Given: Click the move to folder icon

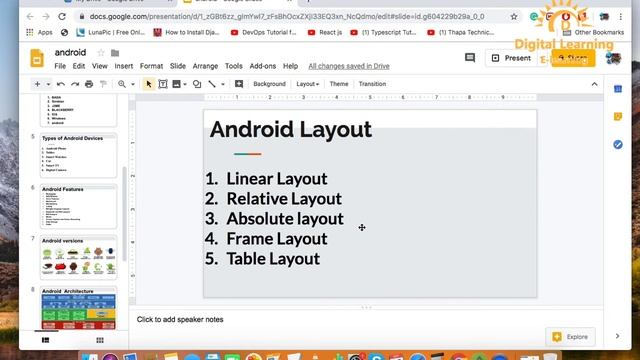Looking at the screenshot, I should click(x=115, y=53).
